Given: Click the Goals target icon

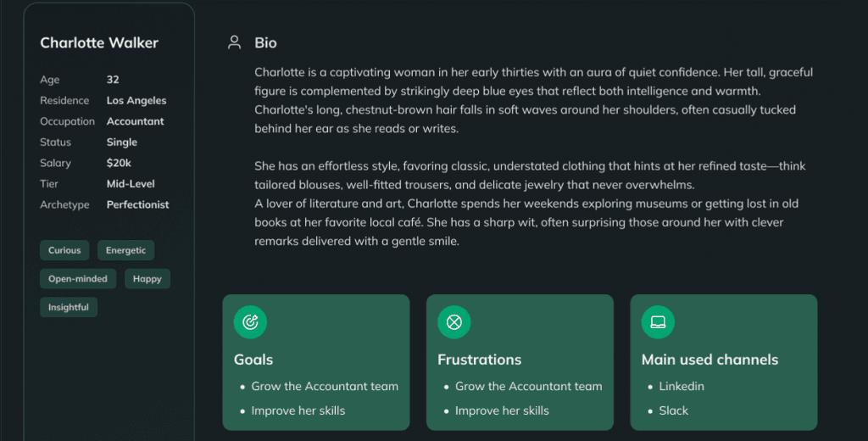Looking at the screenshot, I should [x=250, y=322].
